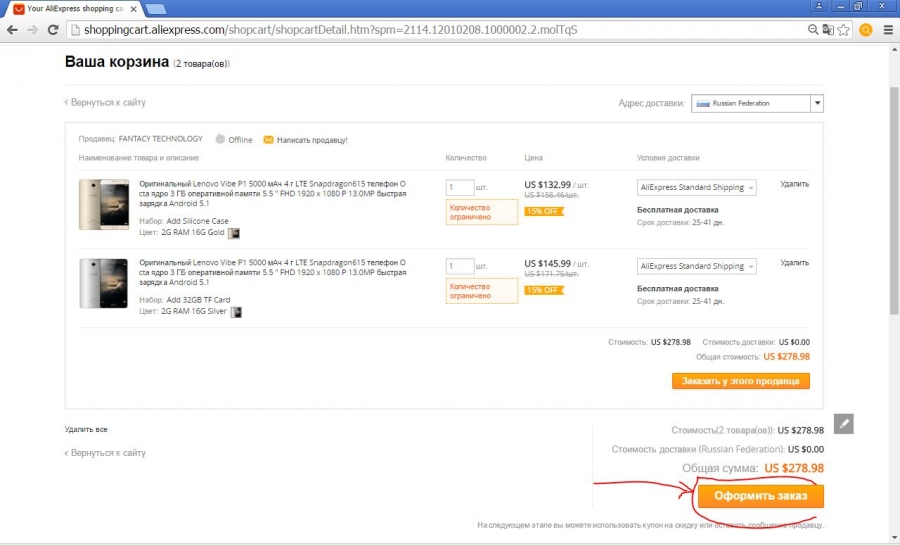
Task: Click the scrollbar down arrow
Action: point(894,539)
